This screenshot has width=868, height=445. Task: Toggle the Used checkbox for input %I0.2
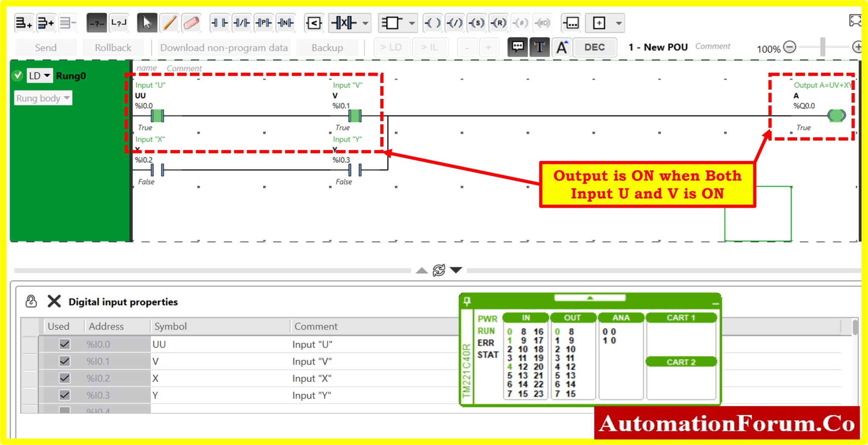pyautogui.click(x=64, y=378)
